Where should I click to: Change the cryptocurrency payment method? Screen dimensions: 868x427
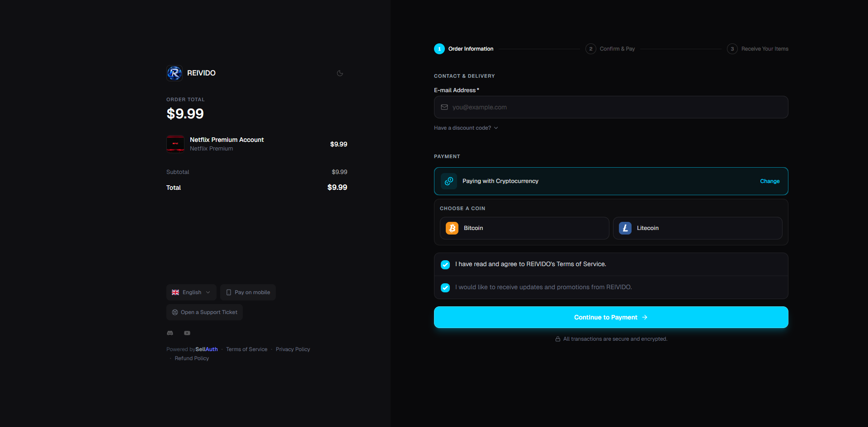(x=769, y=181)
